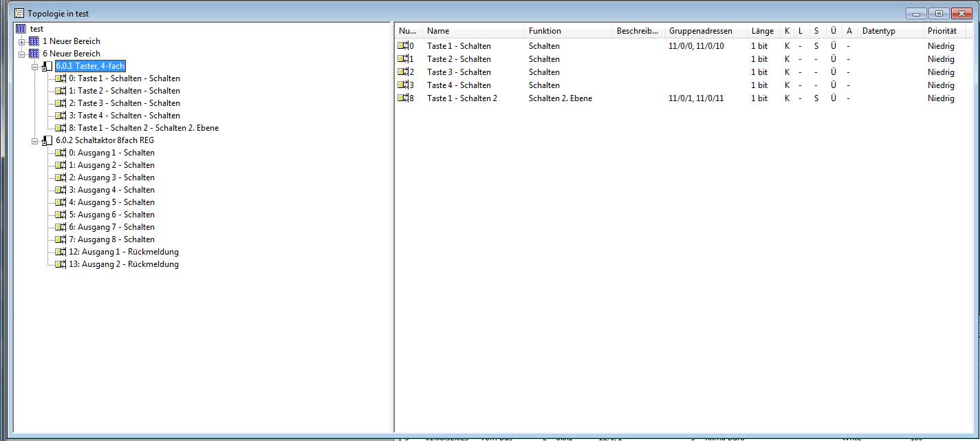This screenshot has width=980, height=441.
Task: Click tree icon of 0: Ausgang 1 - Schalten
Action: click(x=61, y=153)
